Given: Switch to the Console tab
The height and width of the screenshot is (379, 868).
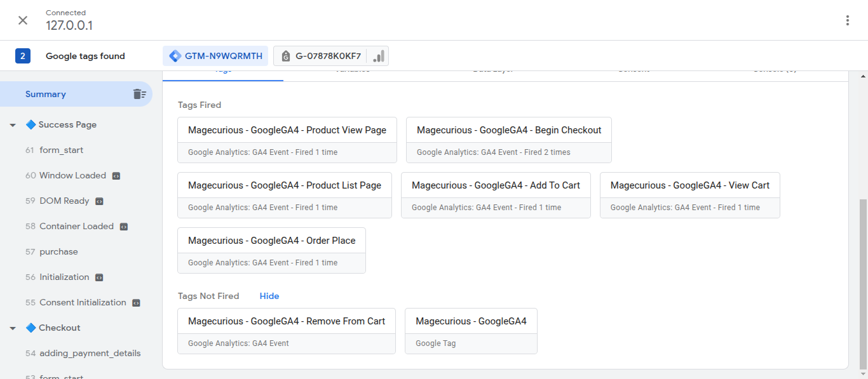Looking at the screenshot, I should pyautogui.click(x=773, y=70).
